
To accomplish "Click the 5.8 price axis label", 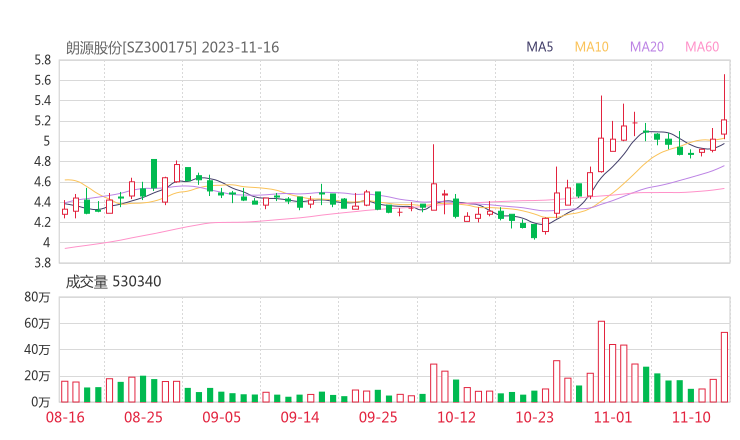I will click(42, 60).
